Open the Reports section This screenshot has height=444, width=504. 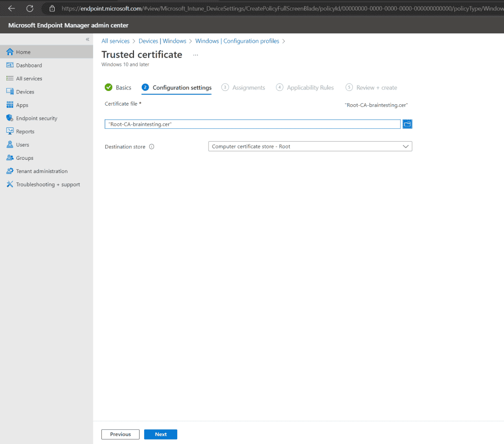pos(25,131)
